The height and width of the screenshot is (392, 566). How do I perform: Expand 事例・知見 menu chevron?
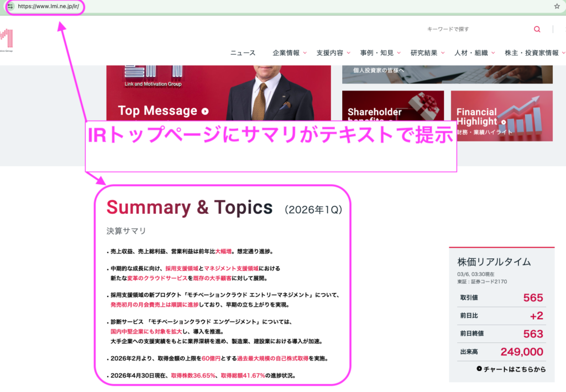tap(399, 53)
